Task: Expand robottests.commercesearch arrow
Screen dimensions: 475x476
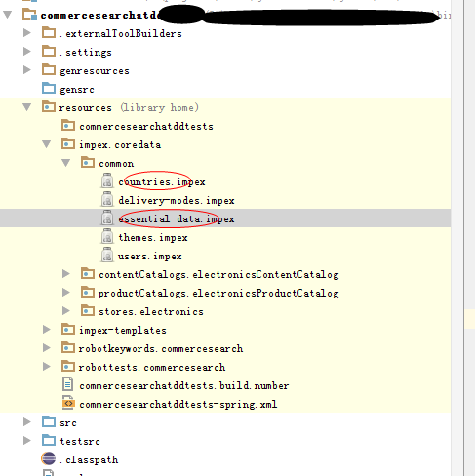Action: point(47,367)
